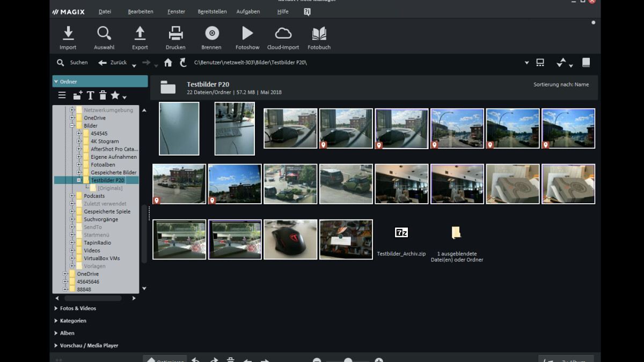This screenshot has width=644, height=362.
Task: Click the star favorites icon
Action: click(x=115, y=95)
